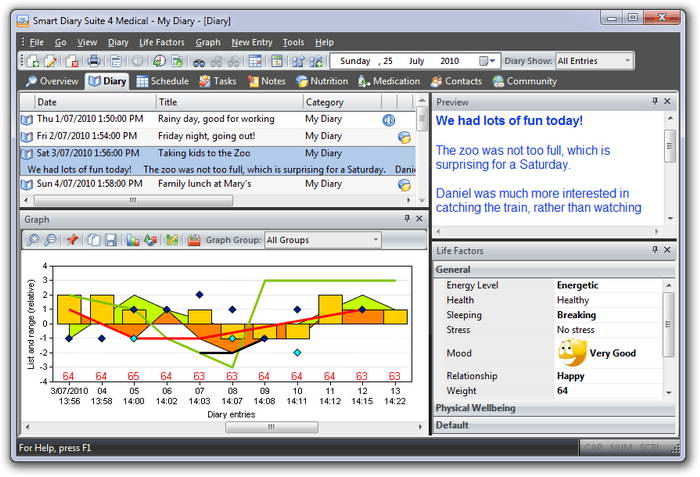Click the mood face icon on Friday night entry
Image resolution: width=700 pixels, height=477 pixels.
[x=404, y=137]
